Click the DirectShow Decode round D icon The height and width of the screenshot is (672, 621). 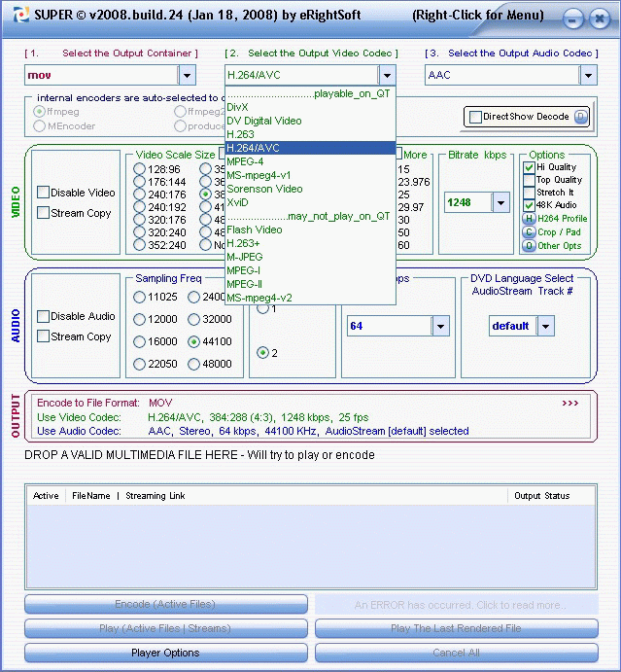580,117
